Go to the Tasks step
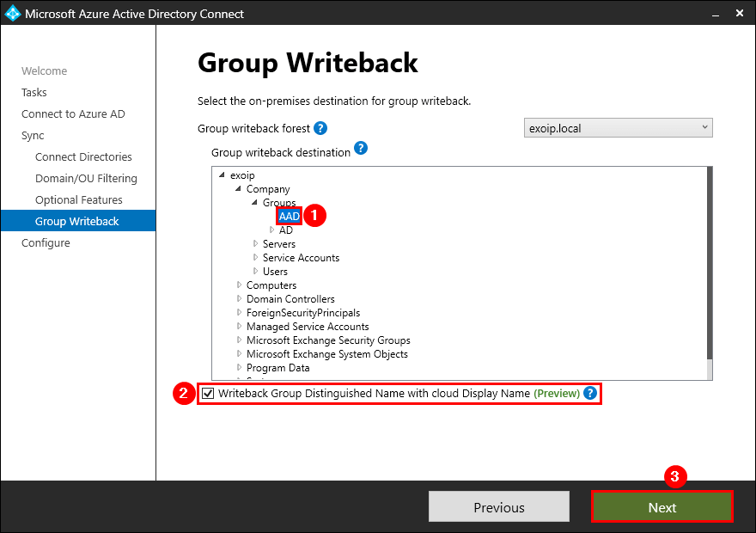Viewport: 756px width, 533px height. [34, 92]
